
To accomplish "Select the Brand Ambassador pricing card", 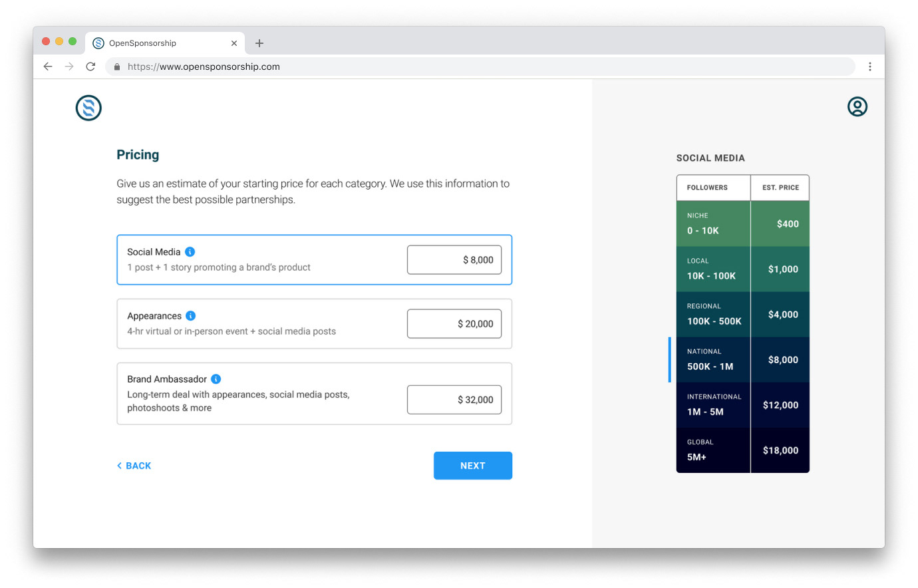I will 314,394.
